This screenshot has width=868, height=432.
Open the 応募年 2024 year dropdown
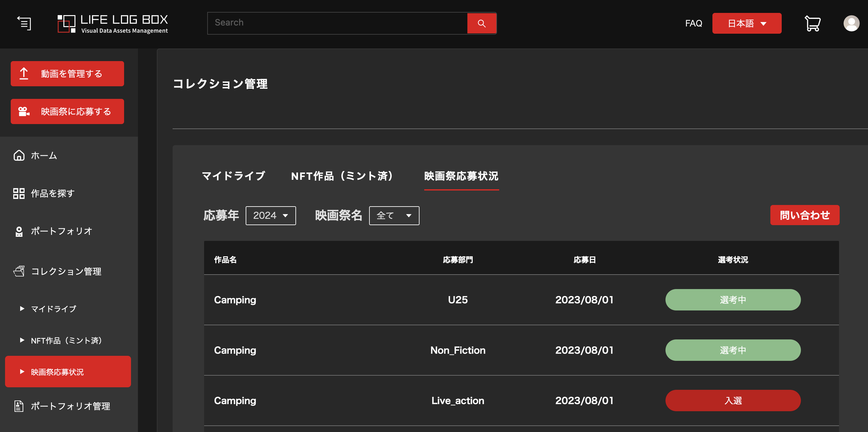[271, 216]
